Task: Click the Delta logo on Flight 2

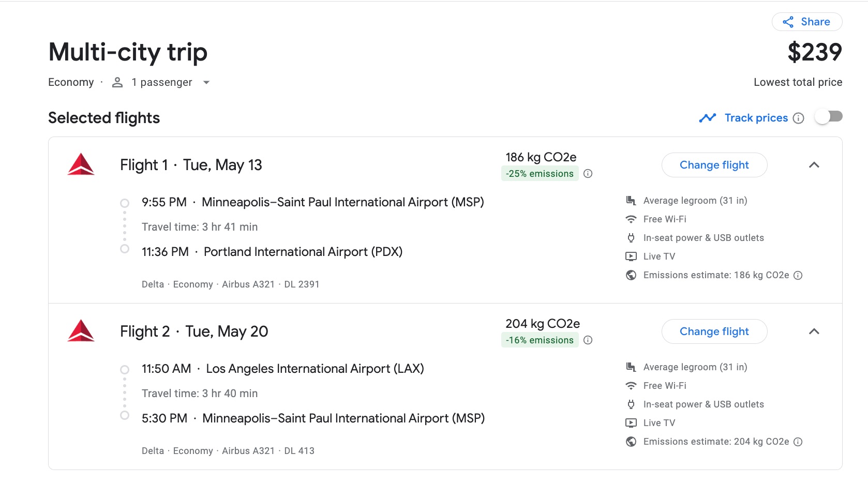Action: [81, 331]
